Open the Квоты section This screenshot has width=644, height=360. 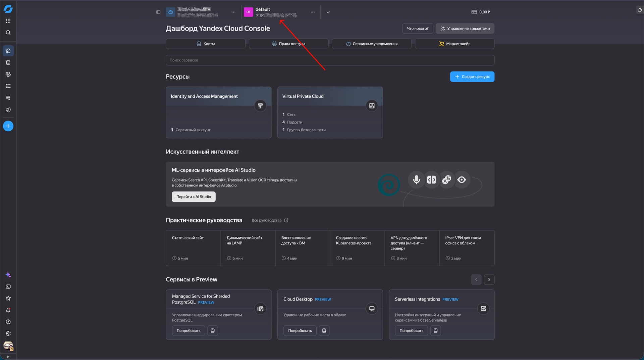tap(205, 44)
